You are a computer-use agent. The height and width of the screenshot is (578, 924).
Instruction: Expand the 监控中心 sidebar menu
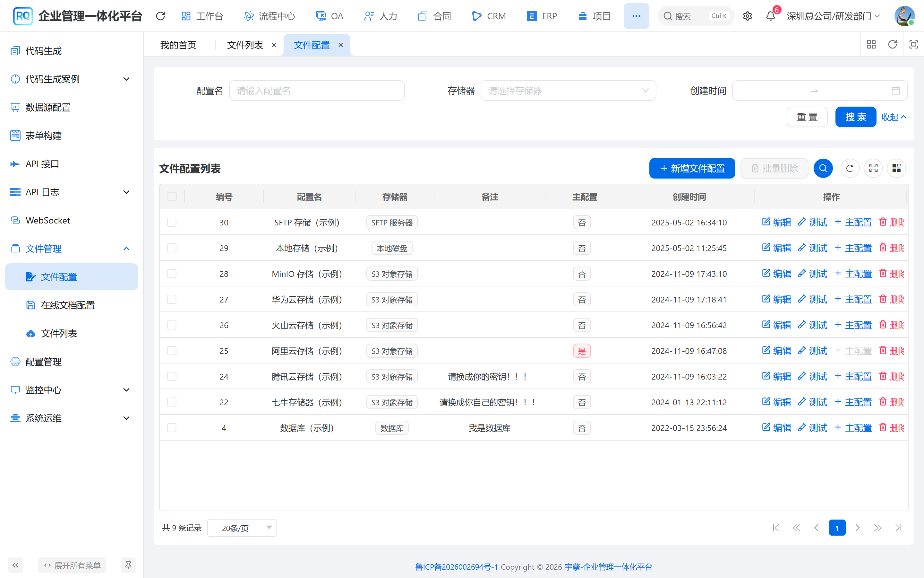[72, 390]
